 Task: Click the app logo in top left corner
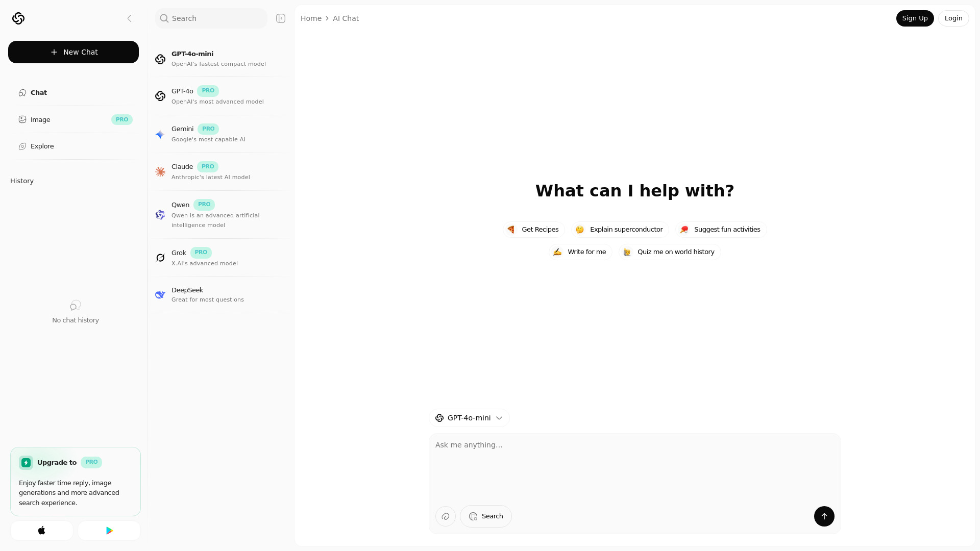[18, 18]
